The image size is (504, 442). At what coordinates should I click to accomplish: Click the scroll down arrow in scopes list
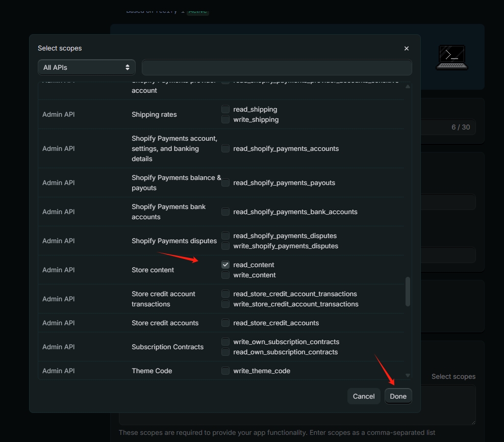pyautogui.click(x=408, y=375)
